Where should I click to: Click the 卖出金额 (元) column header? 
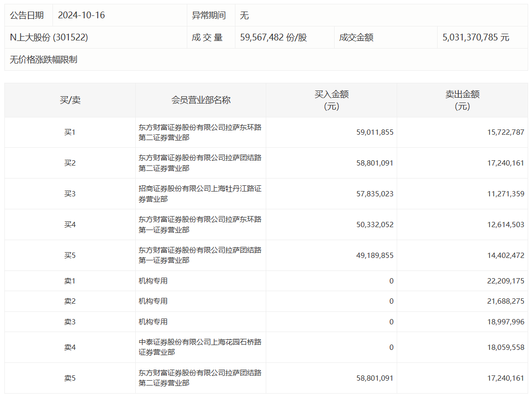(x=462, y=100)
